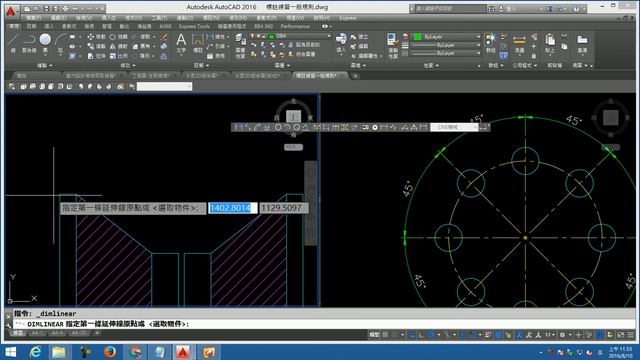Click the Edit block (編輯) button
The image size is (640, 360).
point(359,47)
